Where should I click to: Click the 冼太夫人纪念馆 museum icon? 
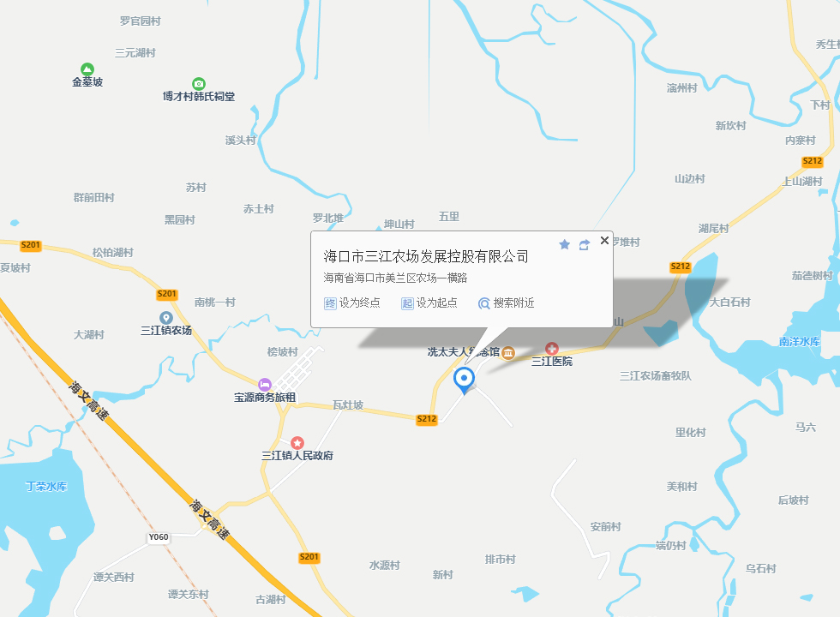tap(507, 352)
